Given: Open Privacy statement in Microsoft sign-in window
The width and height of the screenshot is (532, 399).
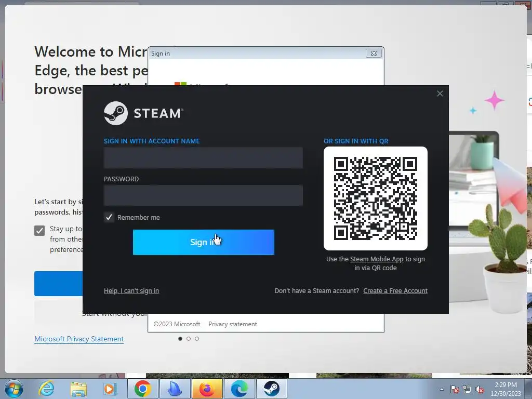Looking at the screenshot, I should pos(233,324).
